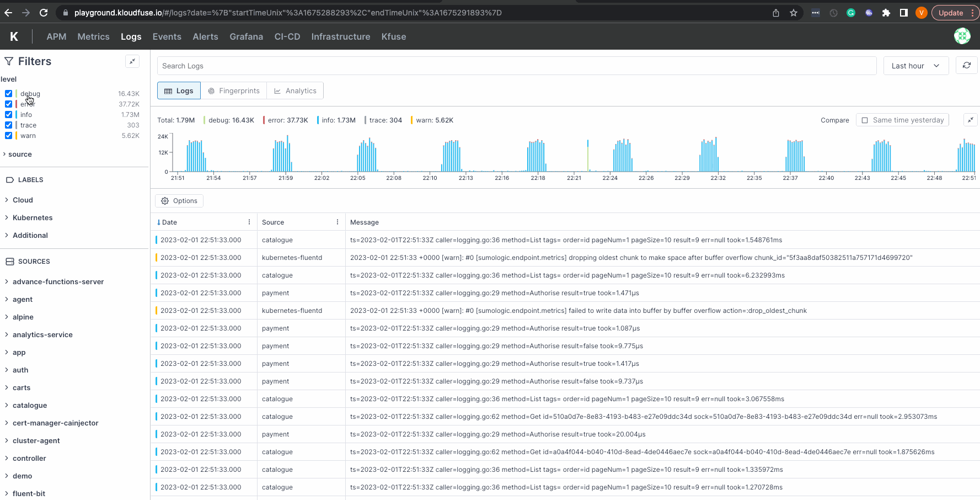Open the Metrics menu
This screenshot has width=980, height=500.
[93, 36]
